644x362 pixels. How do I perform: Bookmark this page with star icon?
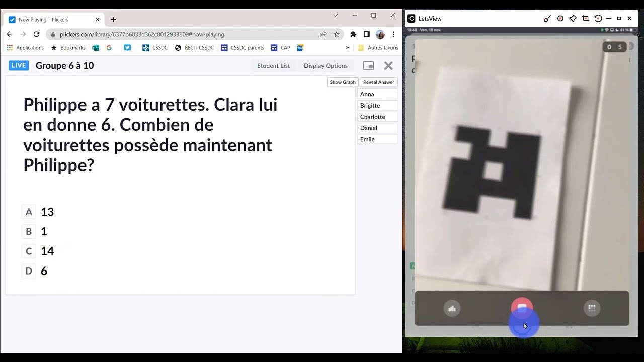337,34
